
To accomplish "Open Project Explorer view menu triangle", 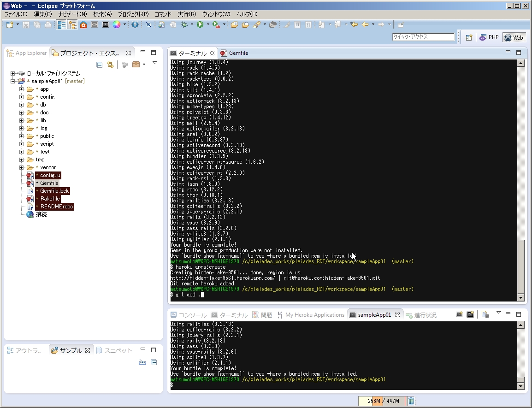I will 155,63.
